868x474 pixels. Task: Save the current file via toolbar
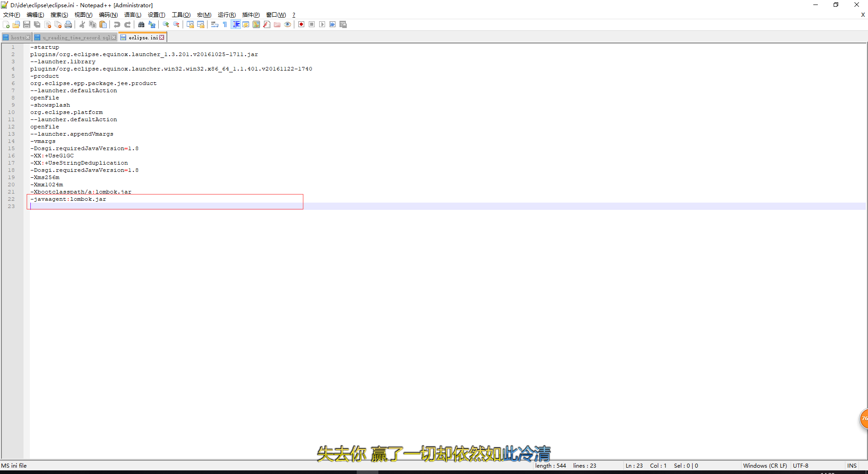pos(27,24)
